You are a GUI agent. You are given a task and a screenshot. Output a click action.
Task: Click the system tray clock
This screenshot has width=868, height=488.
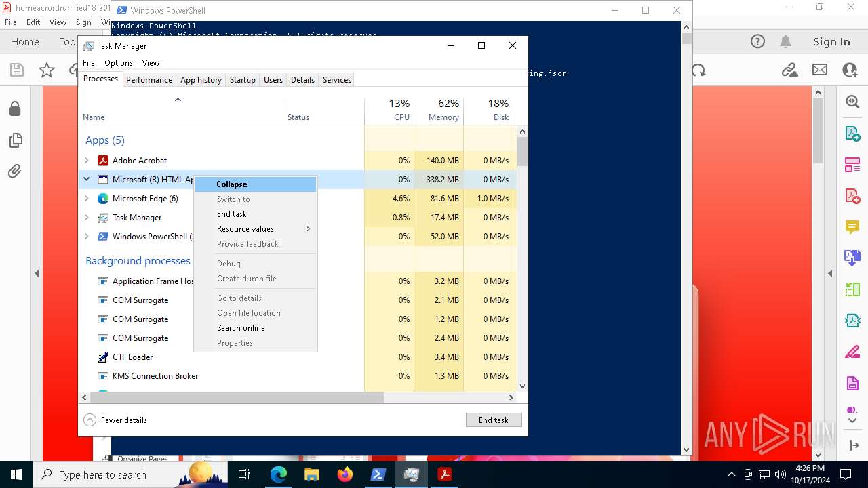point(810,474)
